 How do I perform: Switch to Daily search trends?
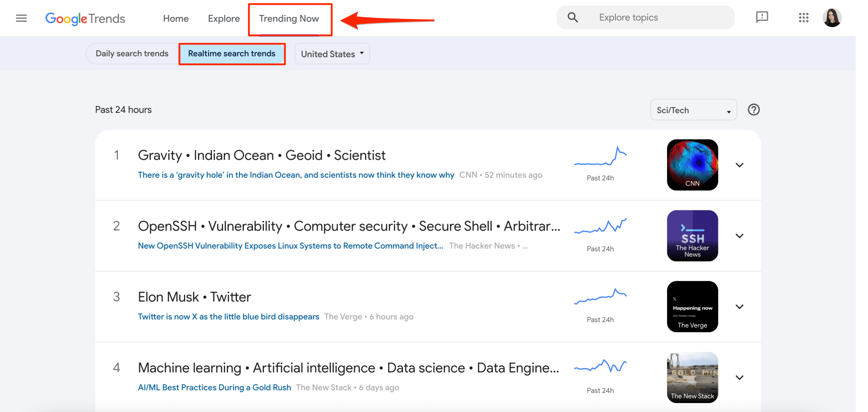tap(132, 54)
